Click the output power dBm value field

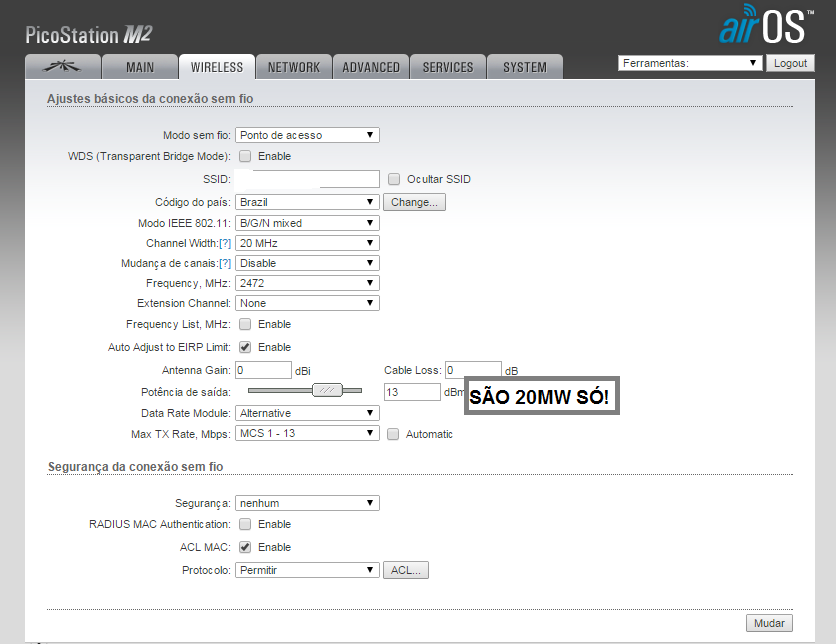[x=412, y=392]
